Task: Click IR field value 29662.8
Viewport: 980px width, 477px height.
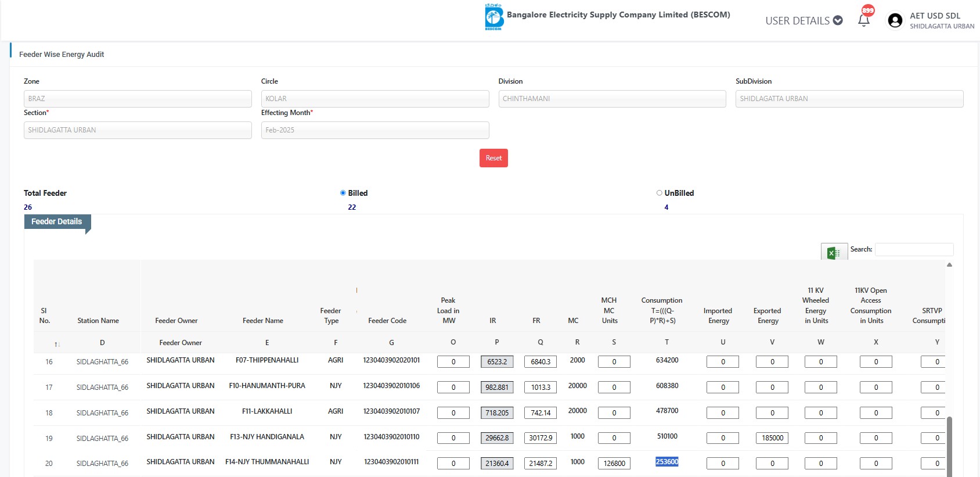Action: [497, 438]
